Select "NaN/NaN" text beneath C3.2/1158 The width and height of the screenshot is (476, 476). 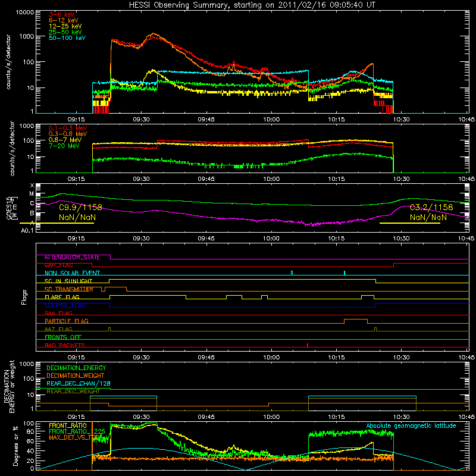(428, 217)
